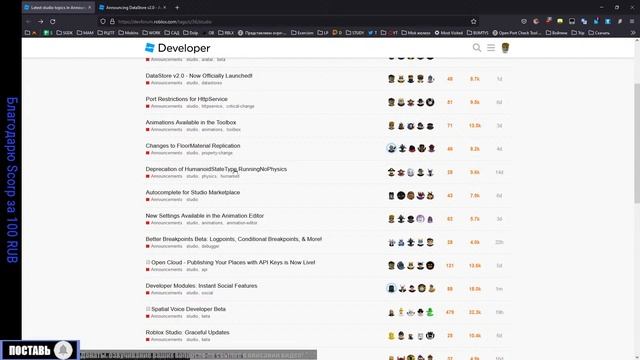This screenshot has height=360, width=640.
Task: Click the critical-change tag under Port Restrictions
Action: point(240,106)
